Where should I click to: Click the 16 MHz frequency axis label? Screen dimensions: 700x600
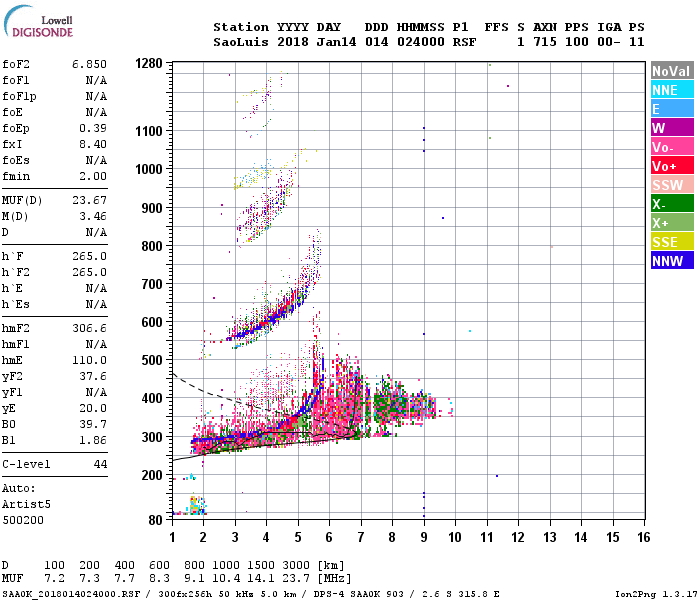643,537
